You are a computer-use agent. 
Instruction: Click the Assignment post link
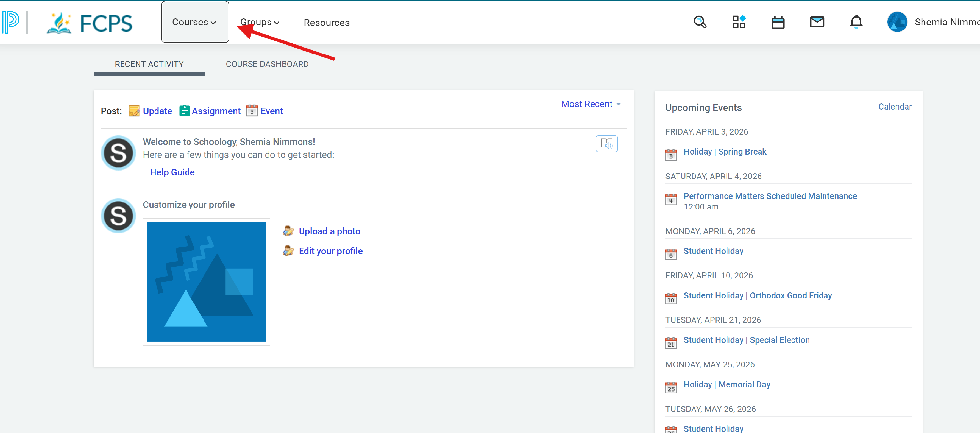click(216, 111)
